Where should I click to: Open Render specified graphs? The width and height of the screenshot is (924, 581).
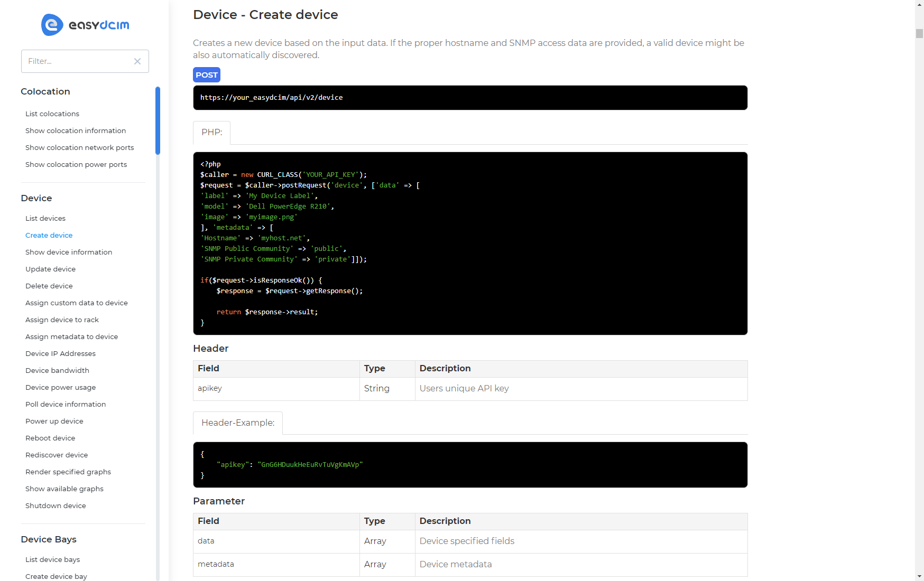click(x=68, y=472)
